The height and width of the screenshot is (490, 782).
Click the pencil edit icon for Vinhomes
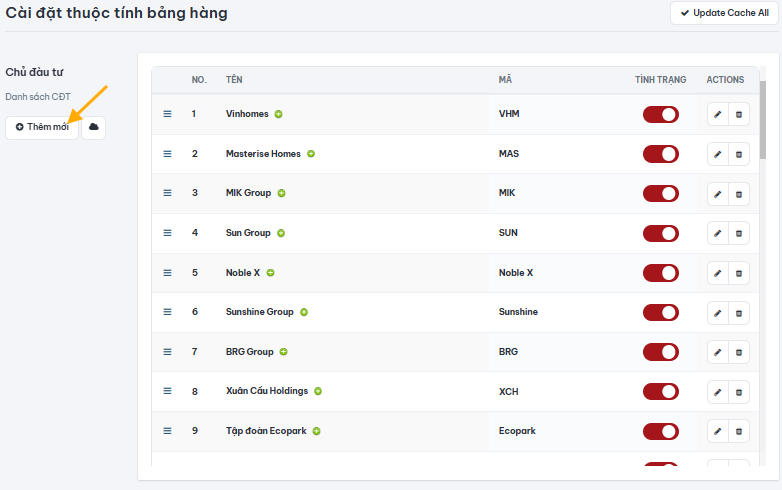[x=718, y=115]
